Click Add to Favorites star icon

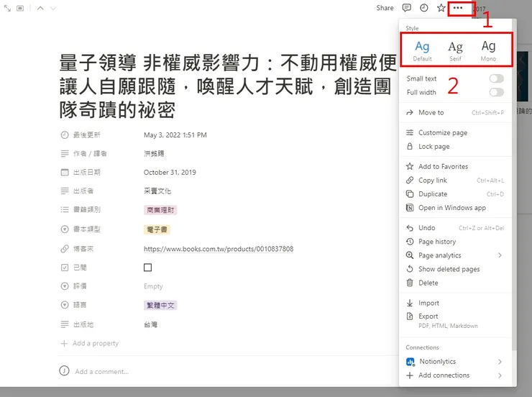pyautogui.click(x=410, y=166)
